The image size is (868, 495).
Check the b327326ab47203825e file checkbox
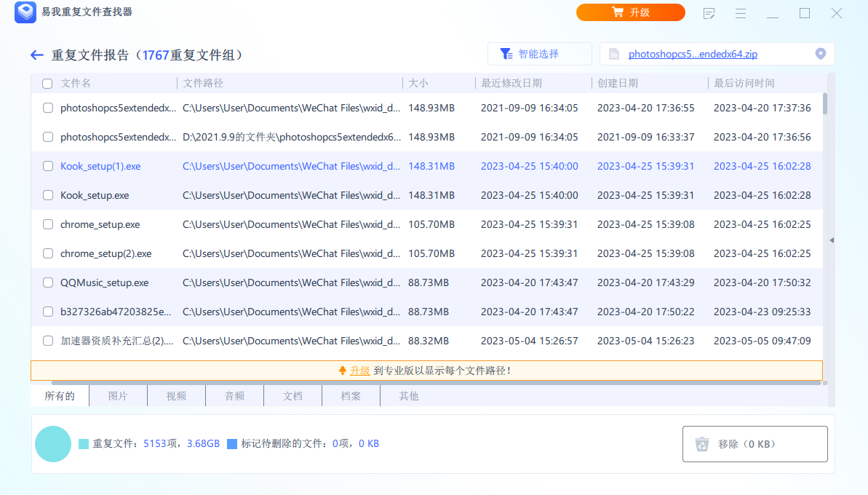48,312
